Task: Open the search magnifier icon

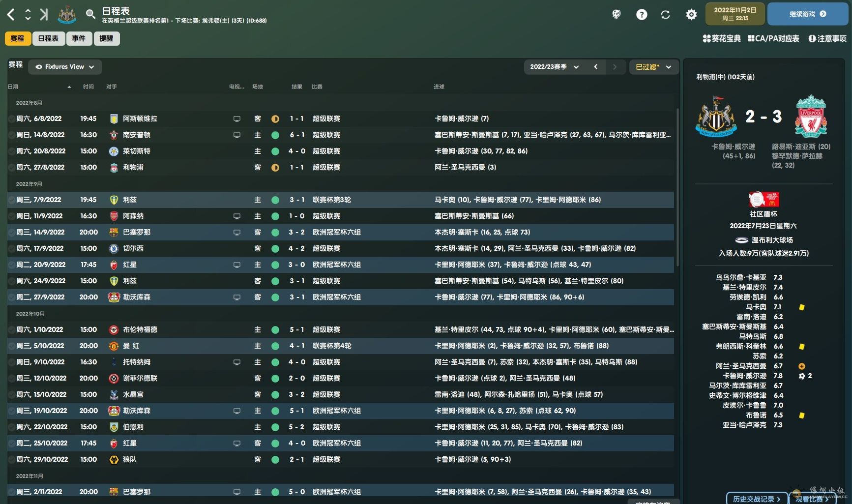Action: click(x=90, y=14)
